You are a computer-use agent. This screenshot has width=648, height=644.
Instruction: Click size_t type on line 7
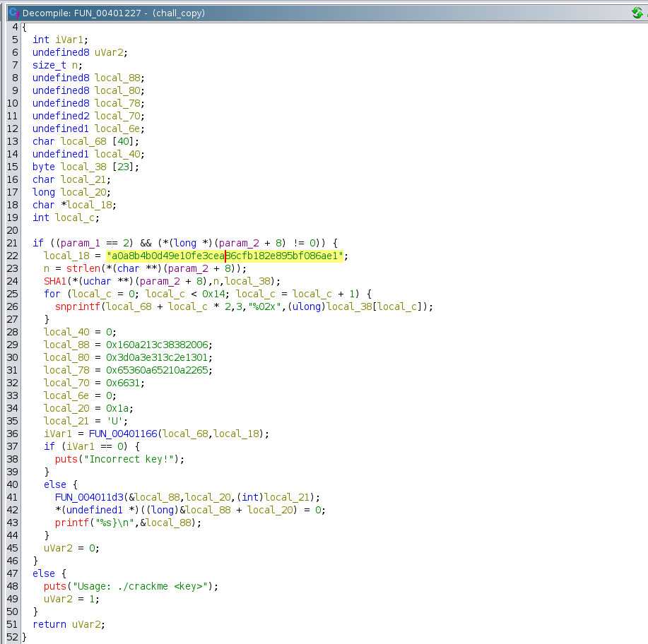(49, 65)
